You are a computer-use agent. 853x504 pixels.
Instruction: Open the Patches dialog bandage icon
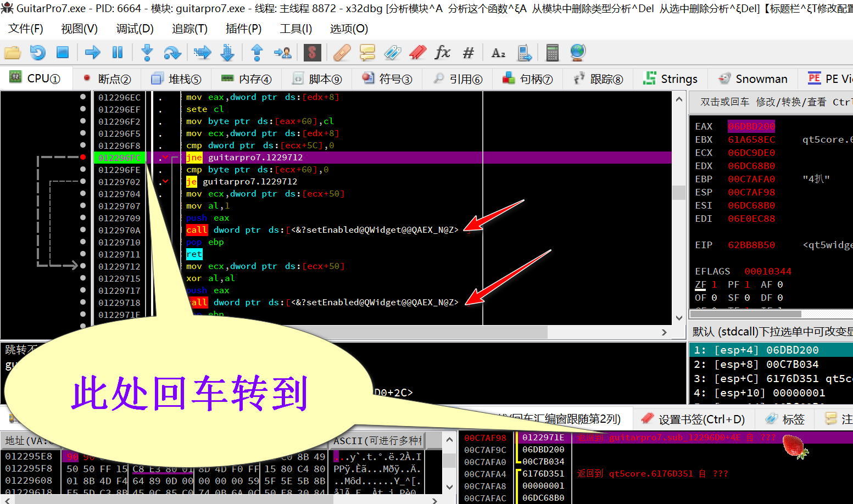342,53
